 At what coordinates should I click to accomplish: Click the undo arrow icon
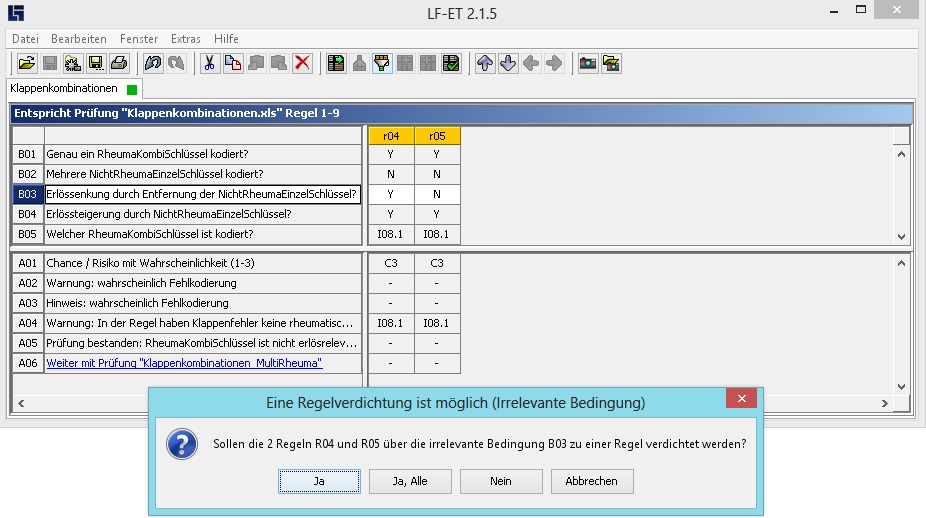153,63
